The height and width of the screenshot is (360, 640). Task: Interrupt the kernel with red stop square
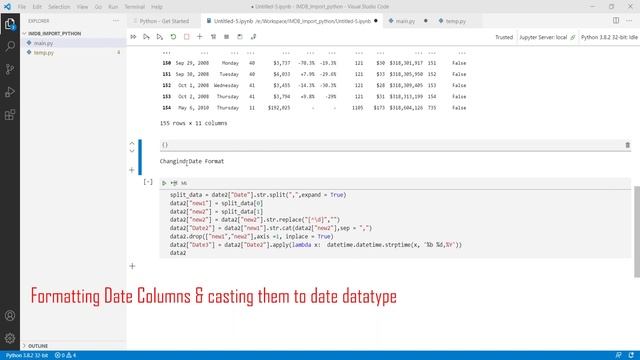coord(187,37)
